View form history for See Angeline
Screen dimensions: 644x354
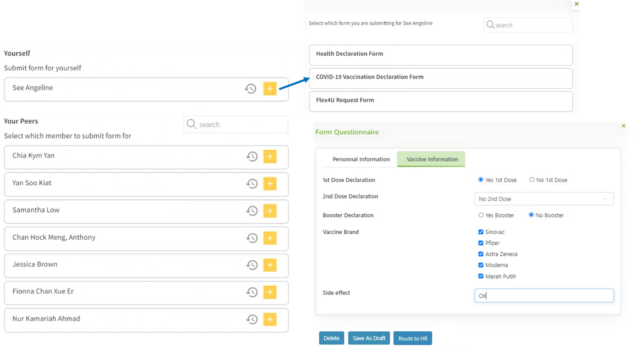pyautogui.click(x=251, y=89)
